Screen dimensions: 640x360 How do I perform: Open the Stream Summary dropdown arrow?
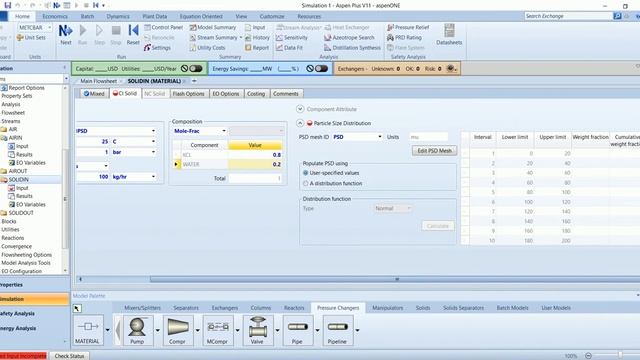pyautogui.click(x=241, y=38)
